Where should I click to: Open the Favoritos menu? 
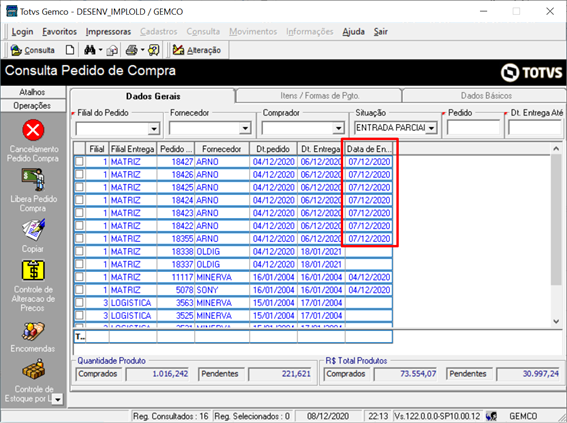click(59, 32)
